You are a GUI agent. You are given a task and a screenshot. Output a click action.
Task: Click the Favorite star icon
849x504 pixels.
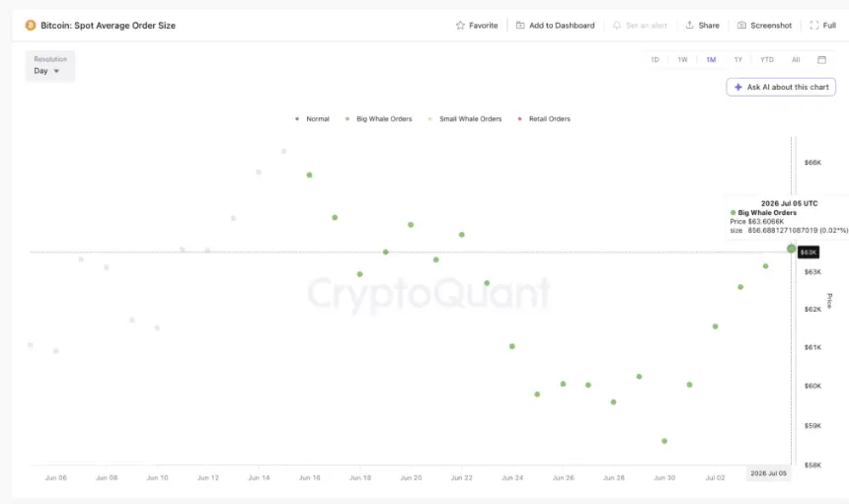460,26
